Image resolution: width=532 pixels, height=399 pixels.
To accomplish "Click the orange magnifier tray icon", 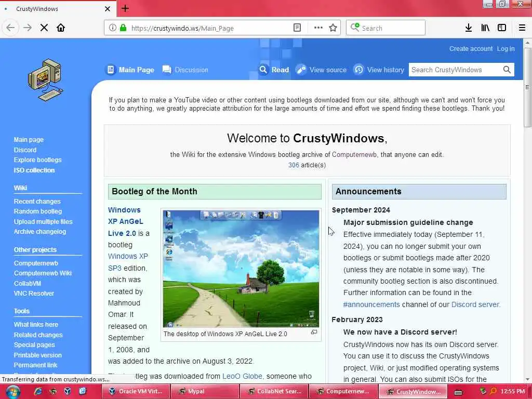I will tap(493, 391).
